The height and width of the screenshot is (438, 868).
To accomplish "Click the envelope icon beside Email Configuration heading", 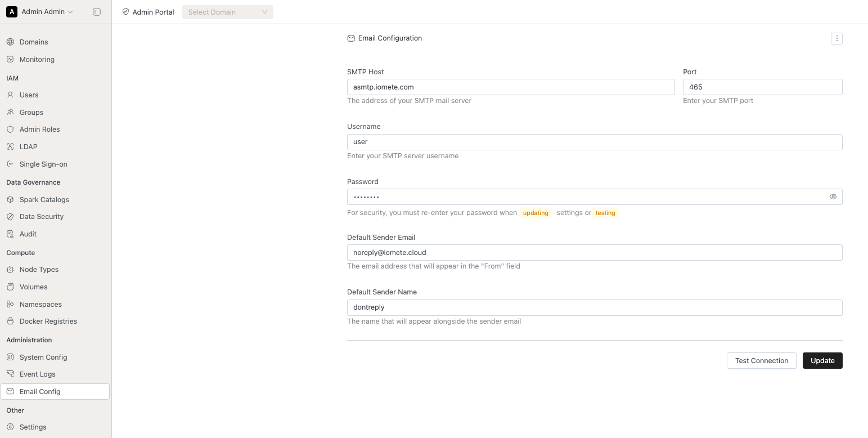I will click(351, 38).
